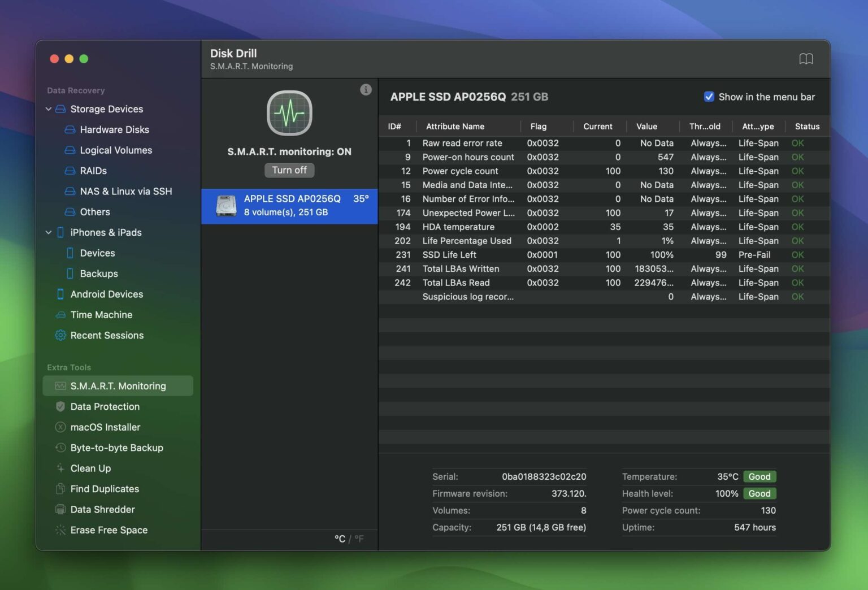Viewport: 868px width, 590px height.
Task: Open the macOS Installer tool
Action: 105,427
